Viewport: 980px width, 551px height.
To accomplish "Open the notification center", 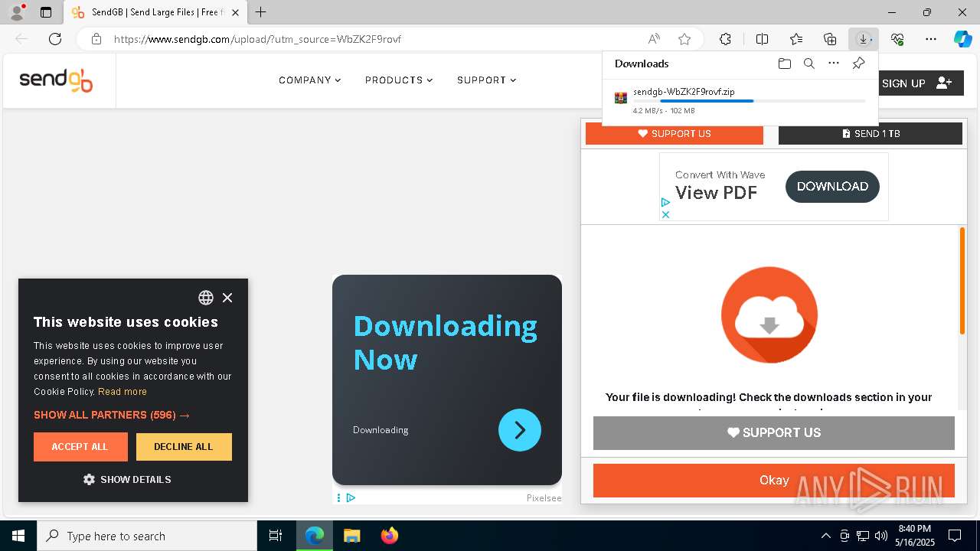I will coord(955,536).
